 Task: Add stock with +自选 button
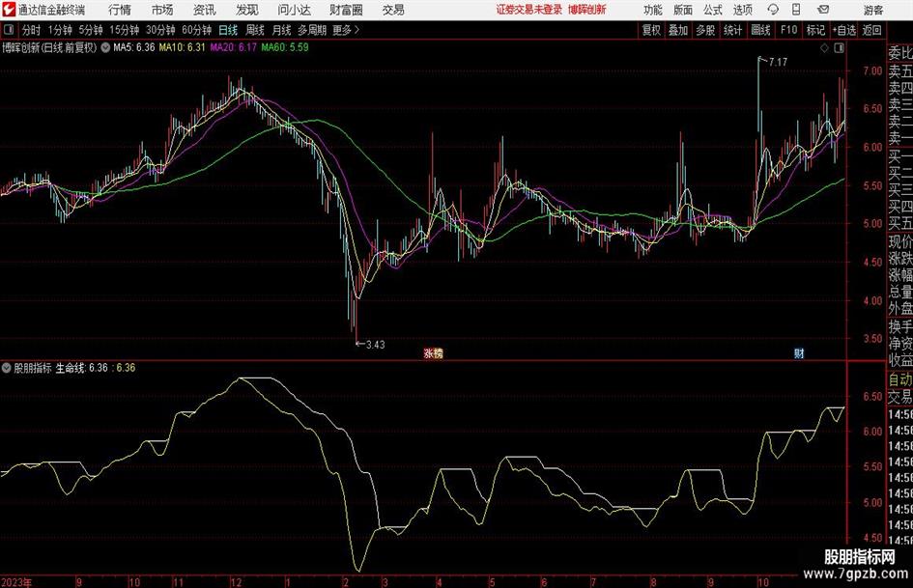coord(843,30)
